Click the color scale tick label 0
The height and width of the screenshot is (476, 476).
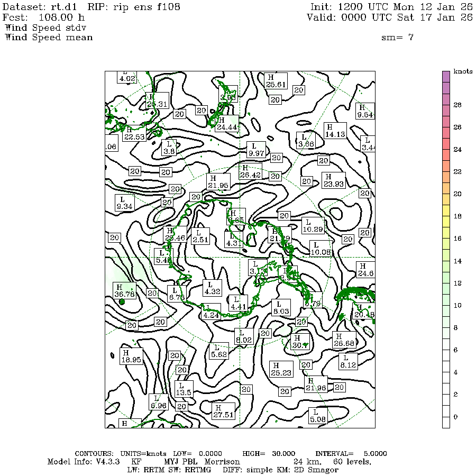pyautogui.click(x=455, y=417)
